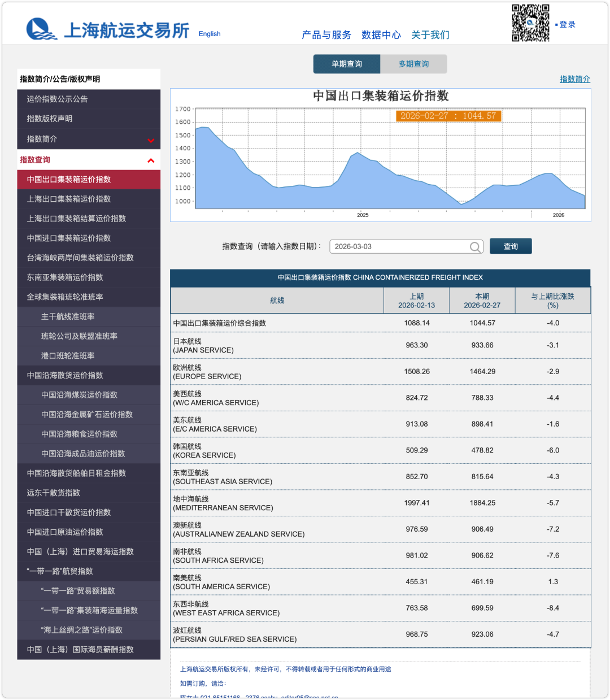Select 中国沿海煤炭运价指数 item

coord(79,395)
